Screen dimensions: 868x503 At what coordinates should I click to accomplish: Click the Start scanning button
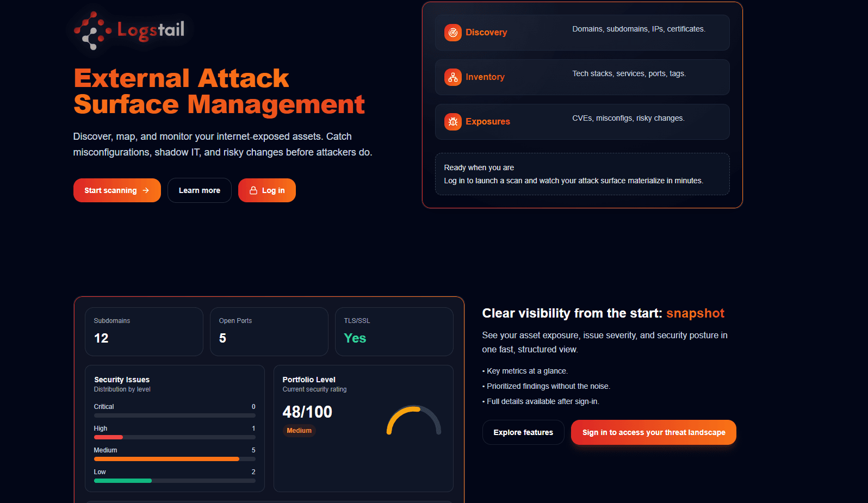click(117, 190)
